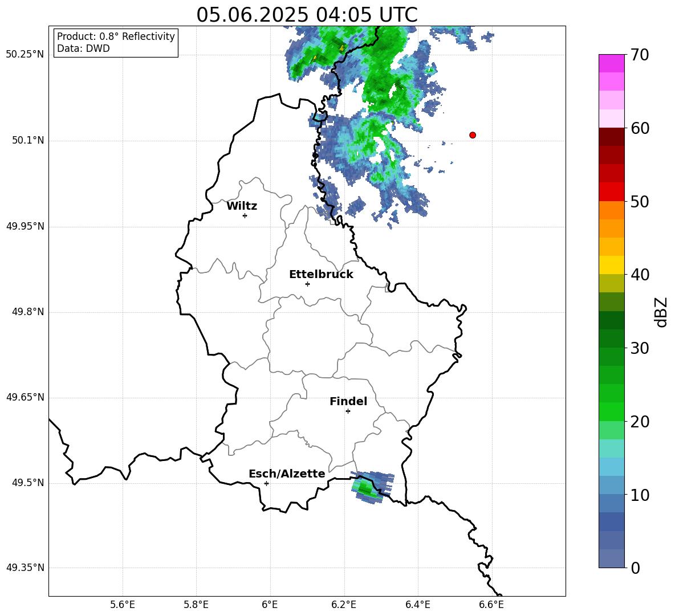Click the 20 value on colorbar
Screen dimensions: 675x616
640,421
